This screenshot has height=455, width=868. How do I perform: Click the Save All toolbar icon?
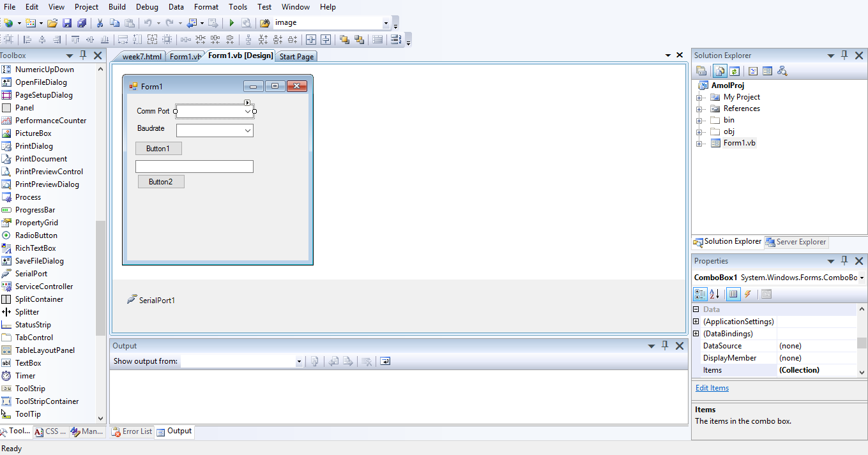[x=82, y=23]
